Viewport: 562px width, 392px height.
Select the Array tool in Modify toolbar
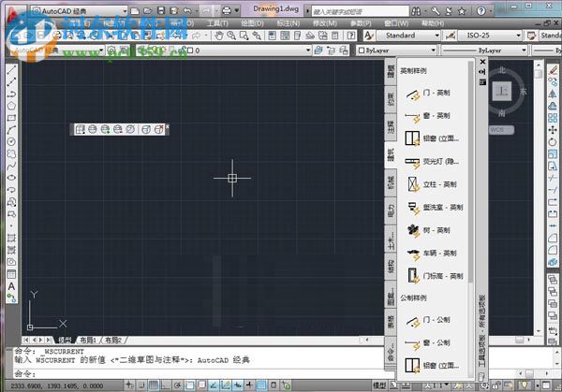(553, 118)
